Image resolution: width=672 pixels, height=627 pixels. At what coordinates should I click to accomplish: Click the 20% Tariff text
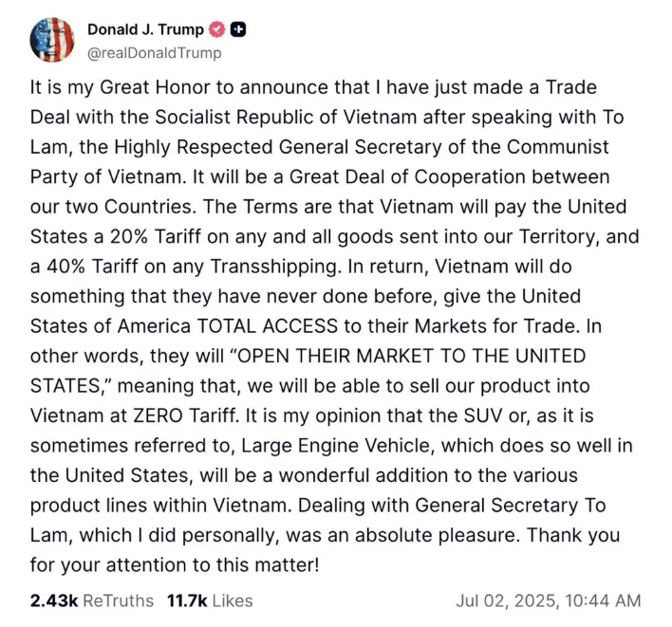point(156,237)
